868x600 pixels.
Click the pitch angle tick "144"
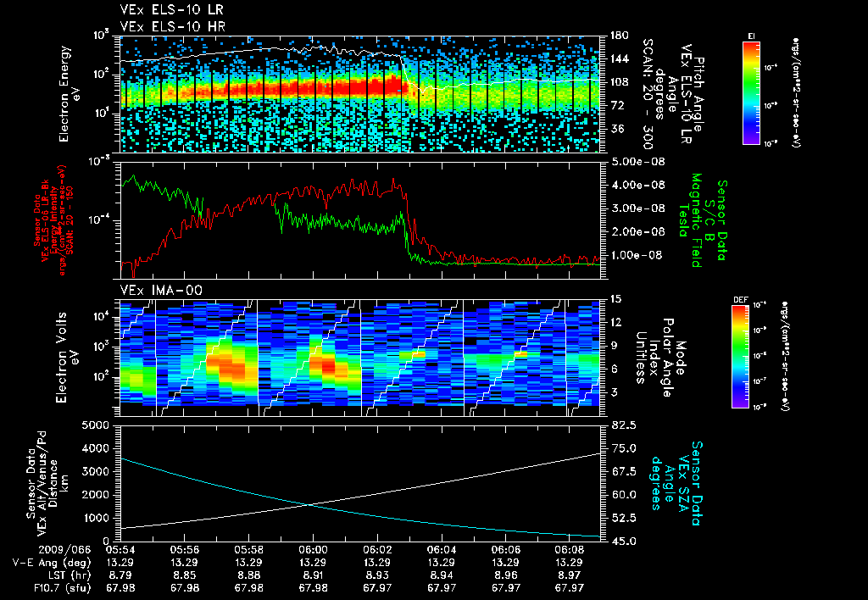[x=620, y=58]
